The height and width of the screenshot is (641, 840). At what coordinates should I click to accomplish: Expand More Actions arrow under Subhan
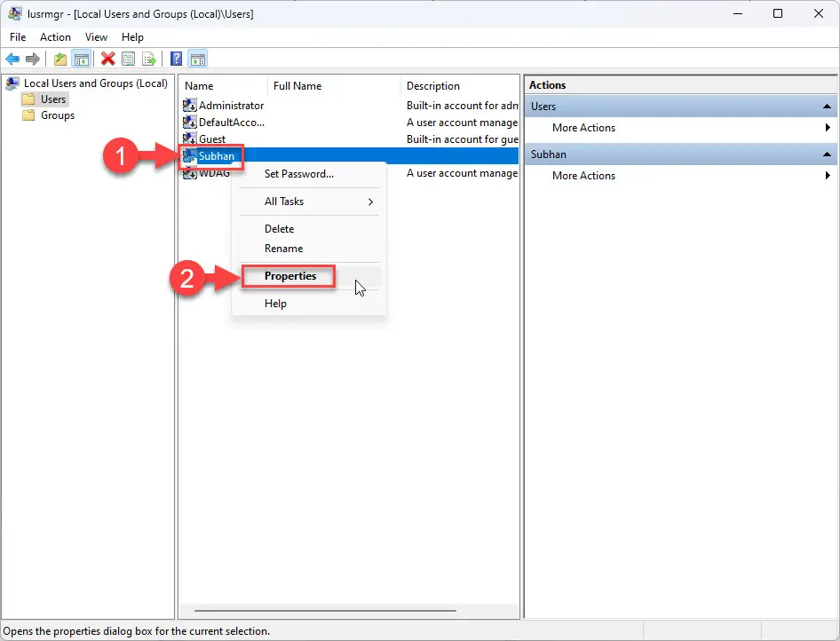coord(828,175)
